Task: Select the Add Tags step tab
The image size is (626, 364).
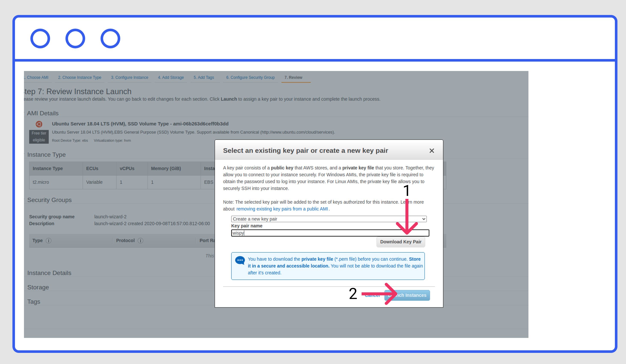Action: (x=204, y=77)
